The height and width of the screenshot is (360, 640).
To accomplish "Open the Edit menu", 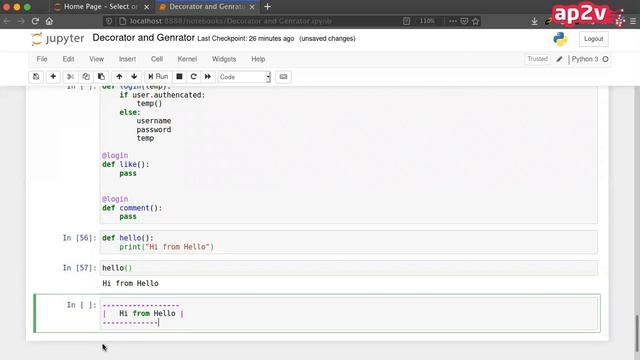I will [x=68, y=59].
